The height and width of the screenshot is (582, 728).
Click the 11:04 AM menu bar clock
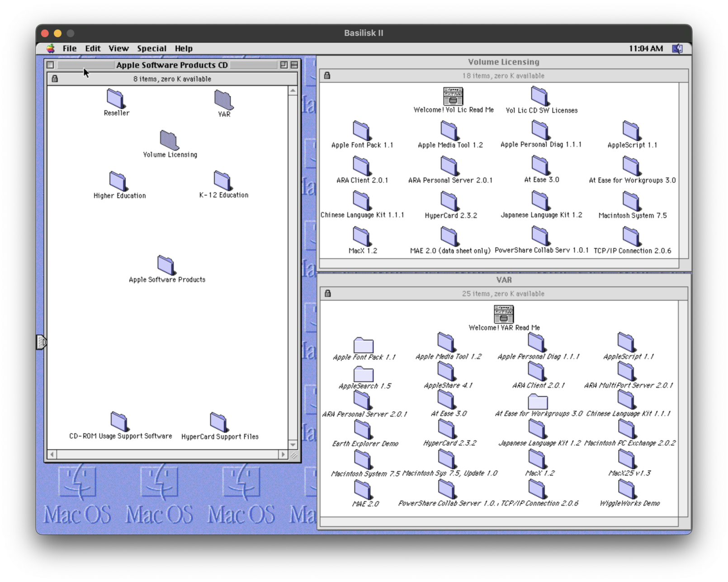646,48
